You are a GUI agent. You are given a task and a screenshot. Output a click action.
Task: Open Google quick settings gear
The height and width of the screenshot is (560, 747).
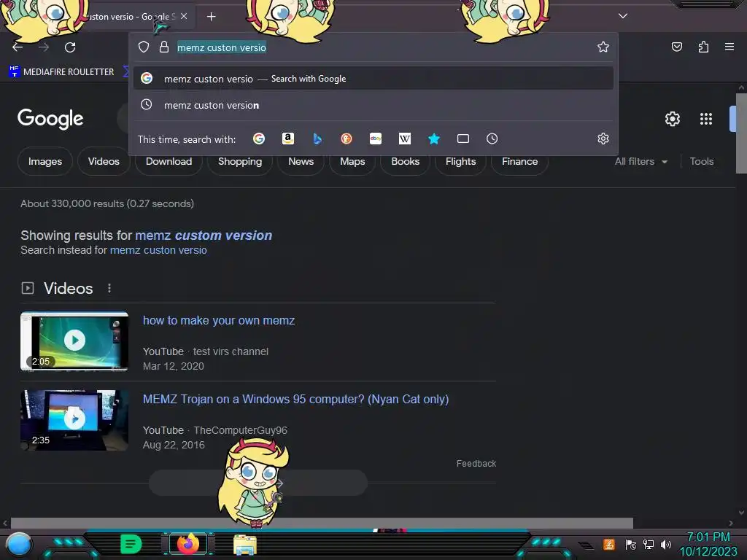[672, 119]
